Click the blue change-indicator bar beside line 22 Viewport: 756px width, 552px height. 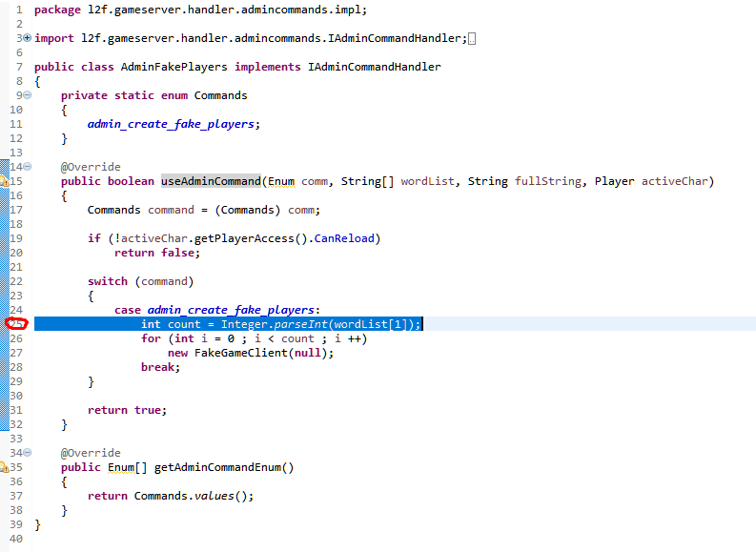4,281
